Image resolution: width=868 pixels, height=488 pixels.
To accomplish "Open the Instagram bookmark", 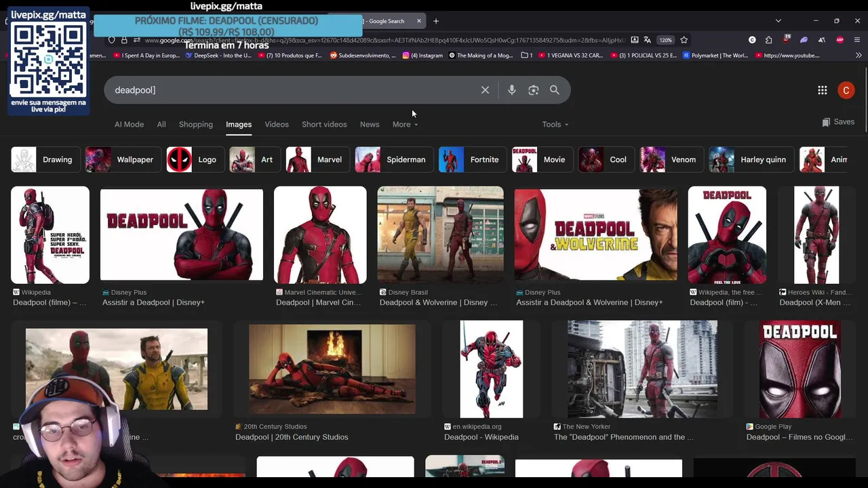I will pos(422,56).
